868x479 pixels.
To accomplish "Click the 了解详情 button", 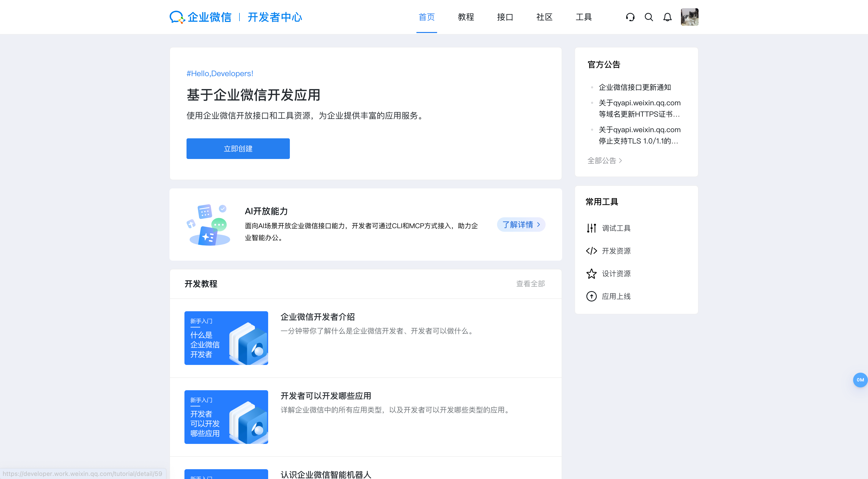I will click(521, 225).
